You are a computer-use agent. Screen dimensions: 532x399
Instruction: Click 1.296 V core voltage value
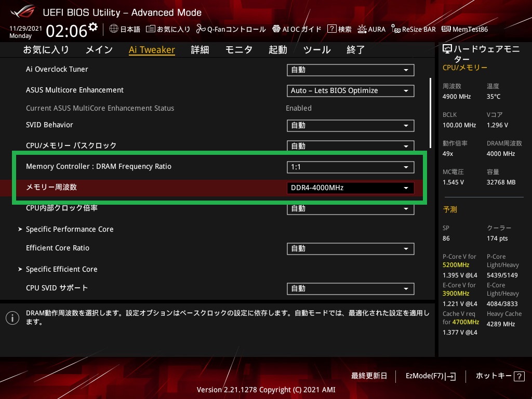[x=497, y=125]
